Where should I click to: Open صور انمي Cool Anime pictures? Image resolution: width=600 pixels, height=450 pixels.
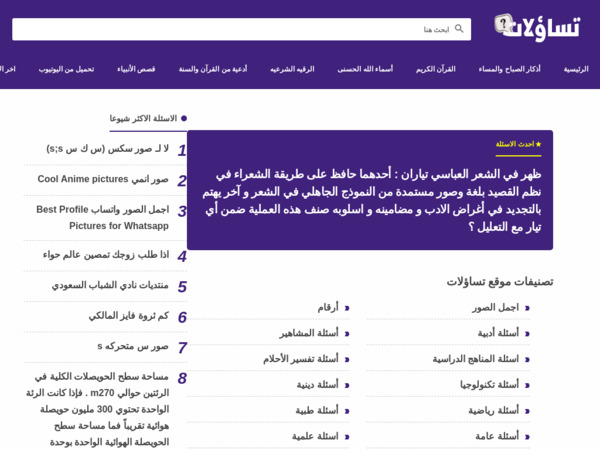pyautogui.click(x=103, y=179)
